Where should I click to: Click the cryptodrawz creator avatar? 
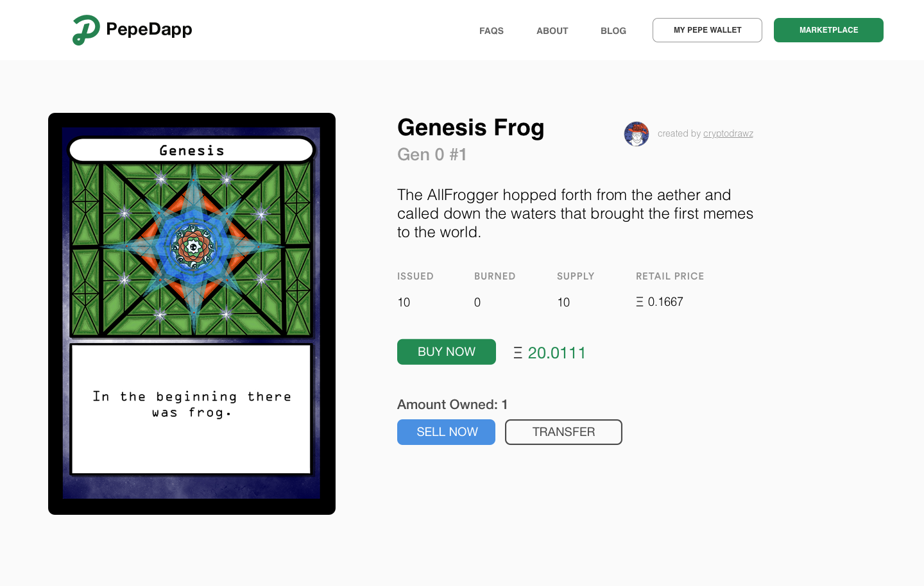click(637, 134)
